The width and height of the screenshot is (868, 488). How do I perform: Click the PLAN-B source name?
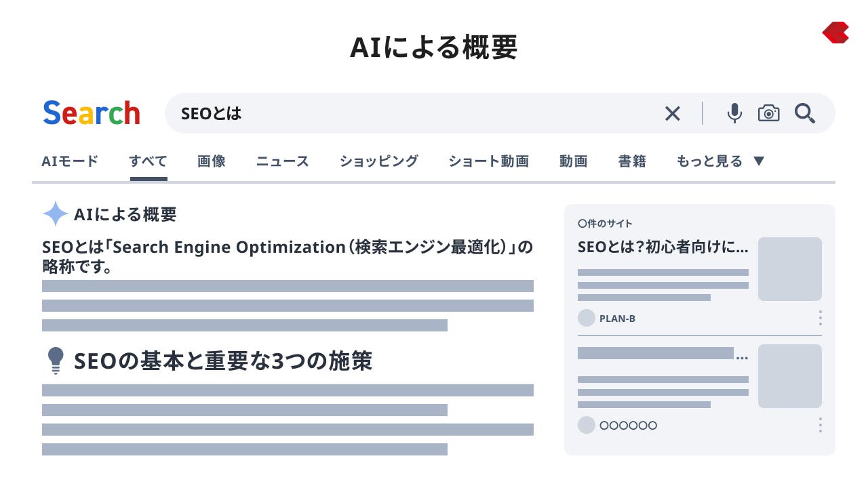click(x=617, y=319)
